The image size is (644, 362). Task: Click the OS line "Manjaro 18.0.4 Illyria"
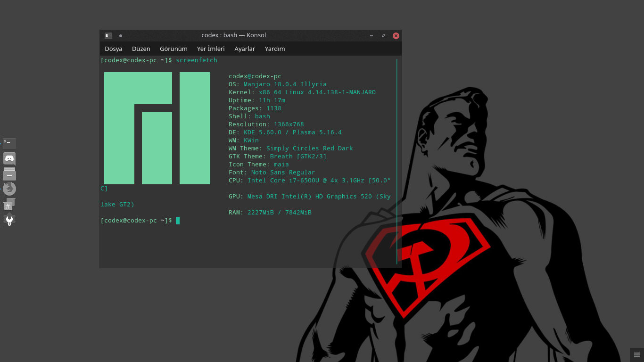click(285, 84)
